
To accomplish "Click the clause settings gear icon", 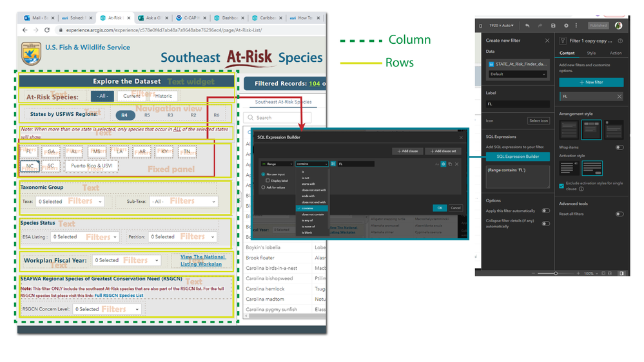I will (443, 164).
